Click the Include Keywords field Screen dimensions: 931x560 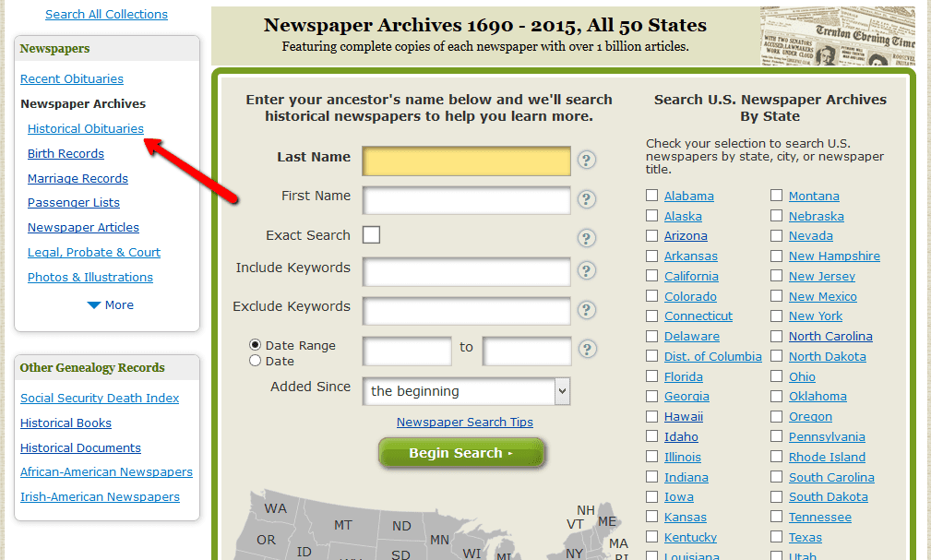pyautogui.click(x=466, y=272)
